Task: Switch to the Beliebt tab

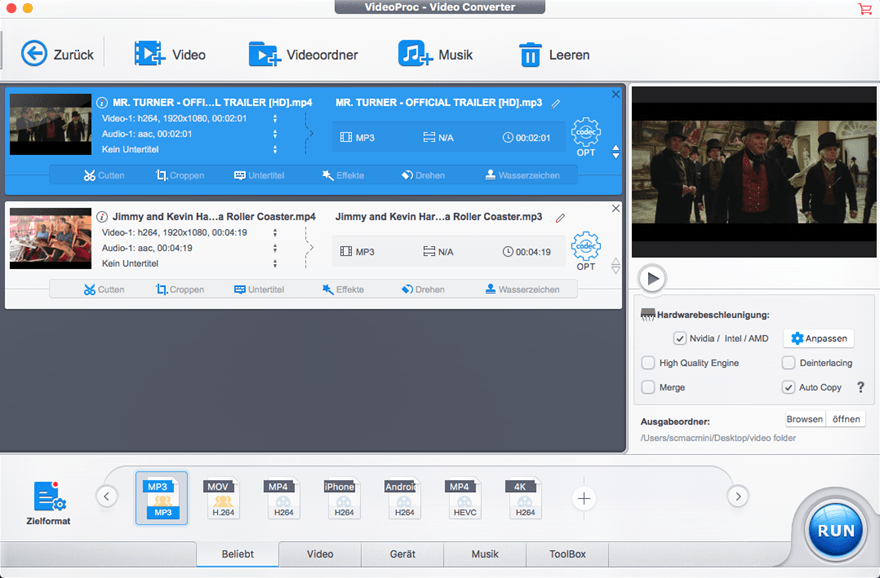Action: coord(237,554)
